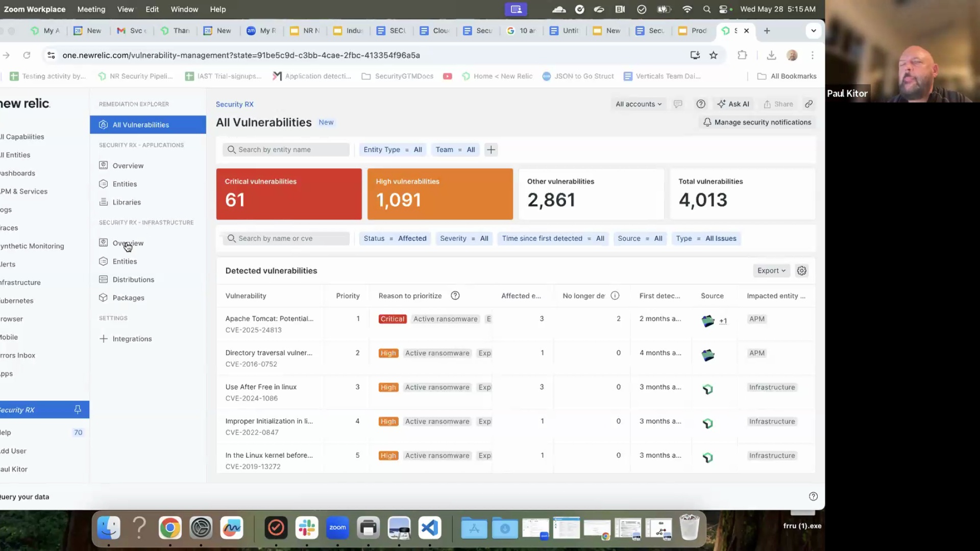The height and width of the screenshot is (551, 980).
Task: Click the Spotlight search icon in menu bar
Action: pos(706,9)
